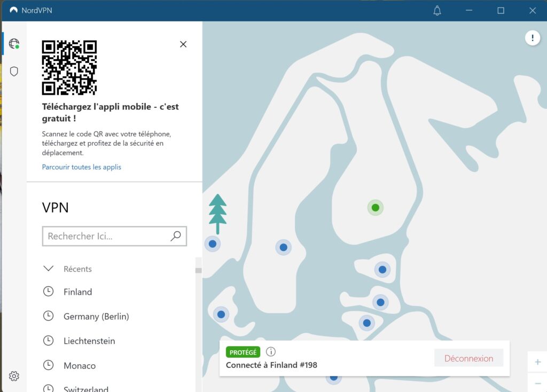Image resolution: width=547 pixels, height=392 pixels.
Task: Zoom out on the map with minus
Action: pyautogui.click(x=537, y=383)
